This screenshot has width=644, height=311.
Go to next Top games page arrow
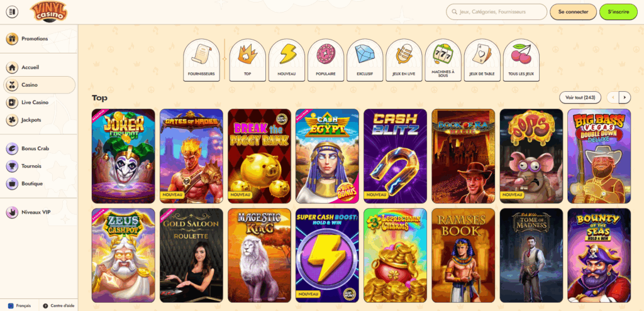tap(625, 97)
